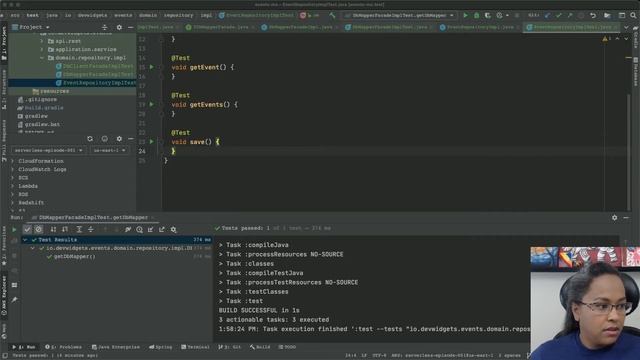Image resolution: width=640 pixels, height=360 pixels.
Task: Click the test history clock icon in the Run toolbar
Action: click(139, 229)
